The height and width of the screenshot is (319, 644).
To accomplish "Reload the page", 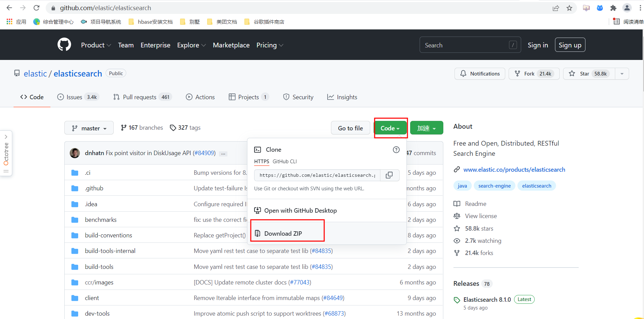I will pos(37,8).
